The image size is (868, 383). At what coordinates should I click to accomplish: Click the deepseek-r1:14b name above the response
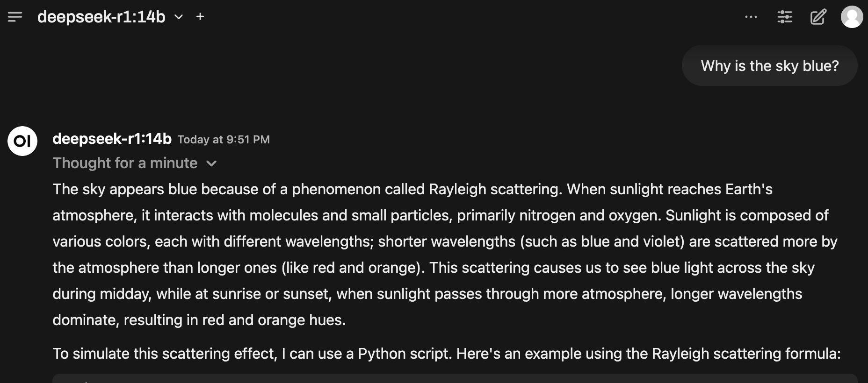pyautogui.click(x=112, y=139)
